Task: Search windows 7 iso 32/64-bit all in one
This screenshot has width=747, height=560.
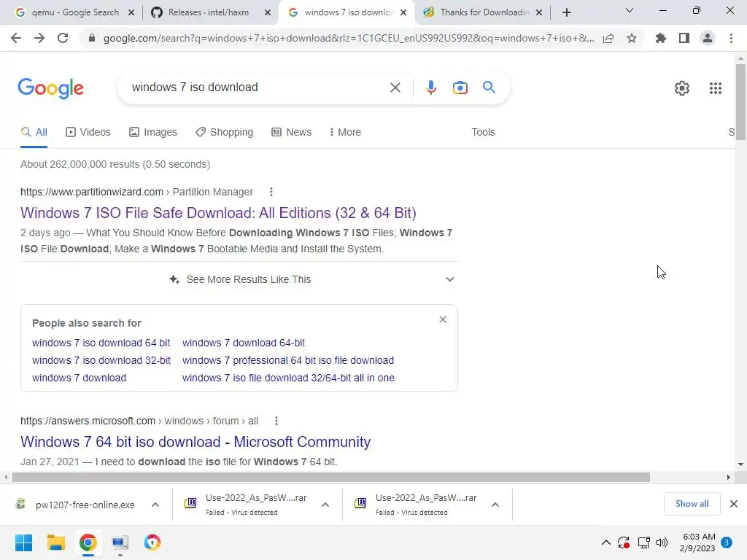Action: pyautogui.click(x=288, y=378)
